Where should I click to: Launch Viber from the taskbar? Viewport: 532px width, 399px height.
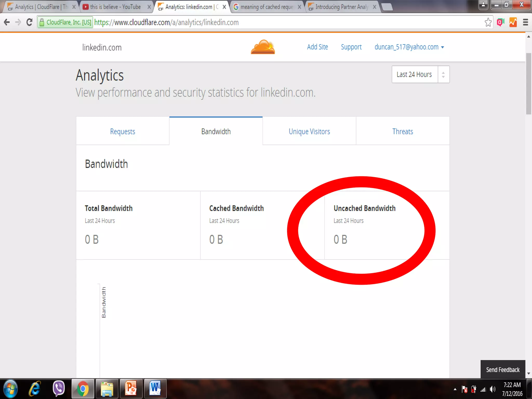point(58,389)
